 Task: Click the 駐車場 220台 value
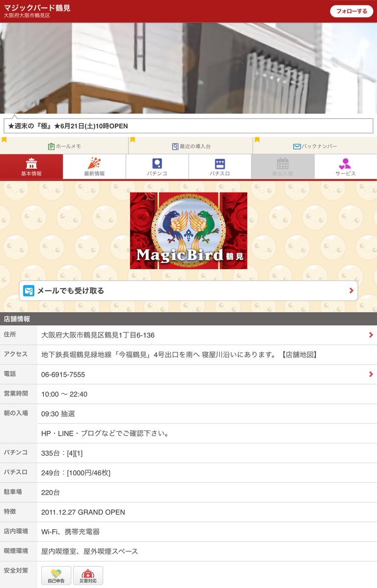pos(50,492)
